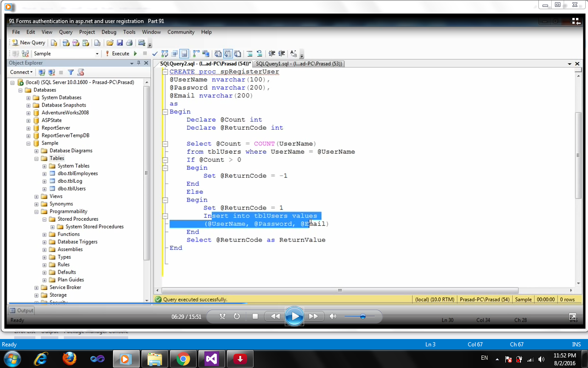Open Google Chrome from the taskbar
Viewport: 588px width, 368px height.
[183, 359]
